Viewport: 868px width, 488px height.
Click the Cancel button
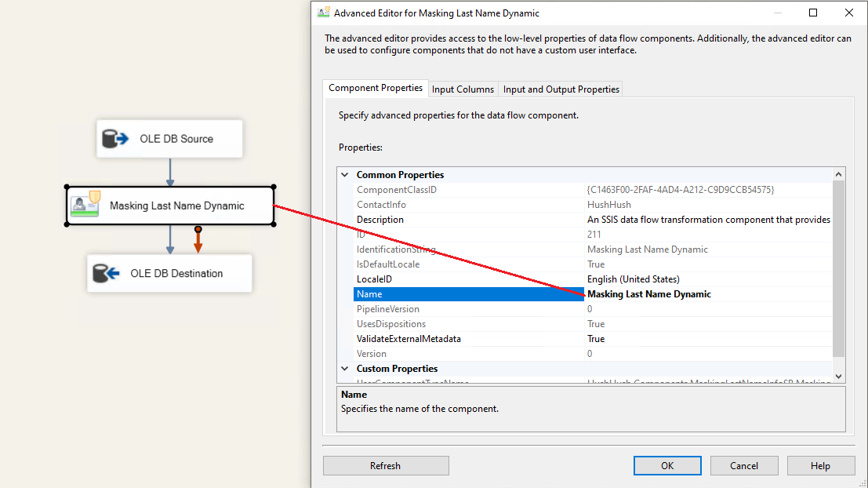pyautogui.click(x=743, y=465)
